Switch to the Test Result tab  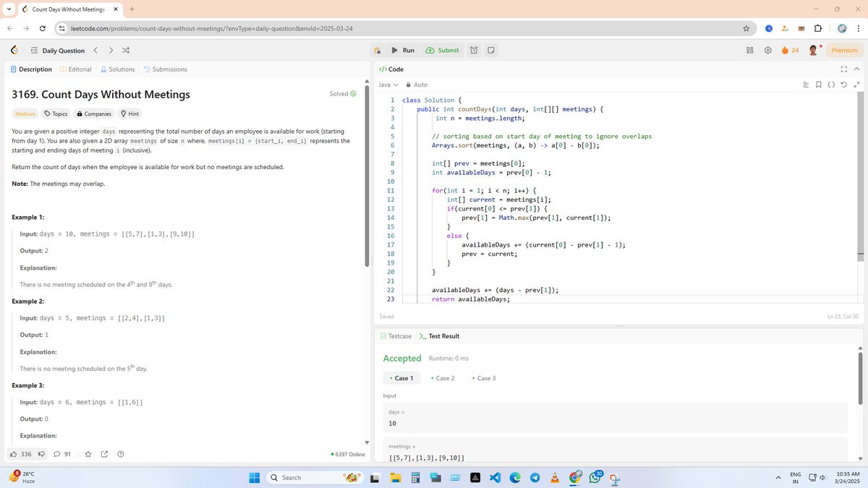point(439,336)
